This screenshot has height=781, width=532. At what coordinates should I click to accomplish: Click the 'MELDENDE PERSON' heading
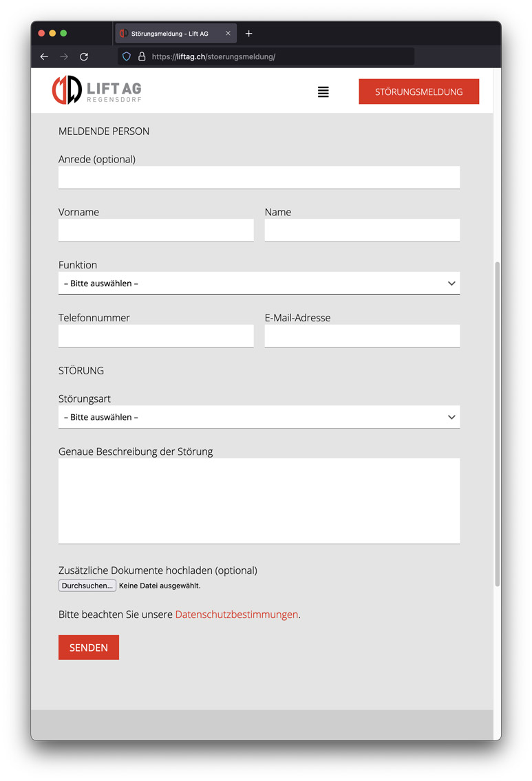coord(104,131)
